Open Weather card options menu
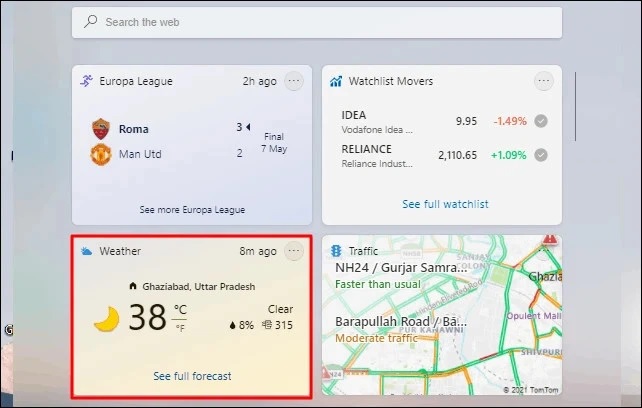 294,251
